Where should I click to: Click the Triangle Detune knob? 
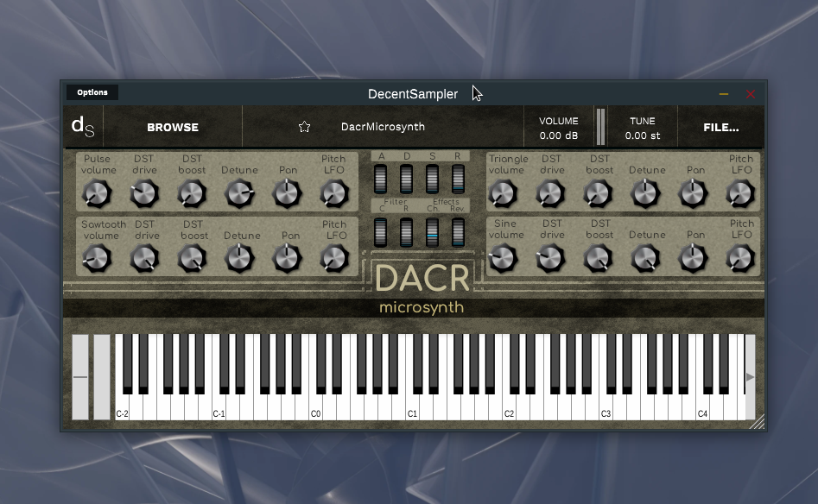645,193
